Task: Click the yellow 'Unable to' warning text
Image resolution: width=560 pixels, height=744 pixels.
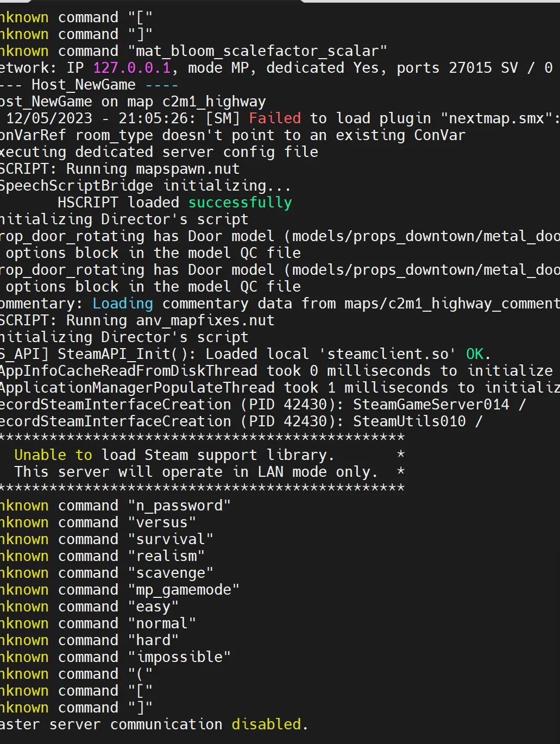Action: point(53,455)
